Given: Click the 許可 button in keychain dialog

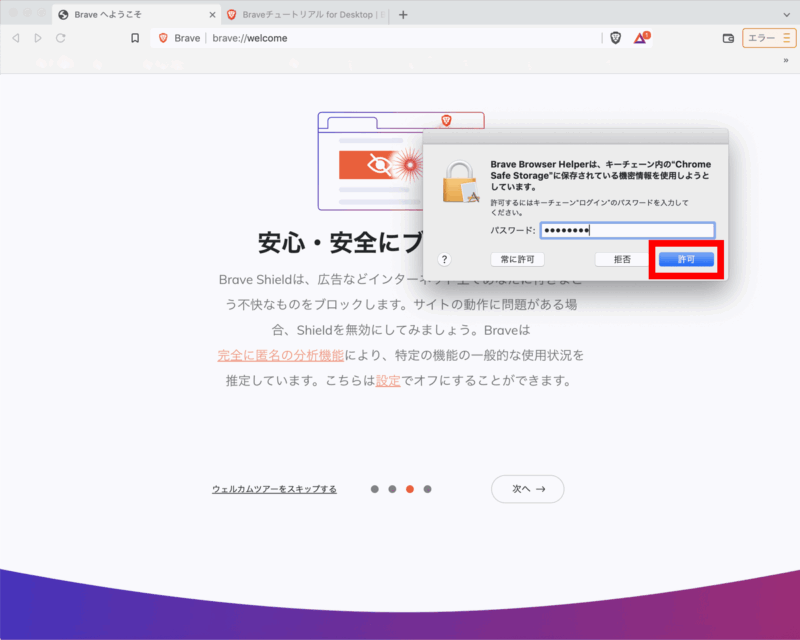Looking at the screenshot, I should (686, 259).
